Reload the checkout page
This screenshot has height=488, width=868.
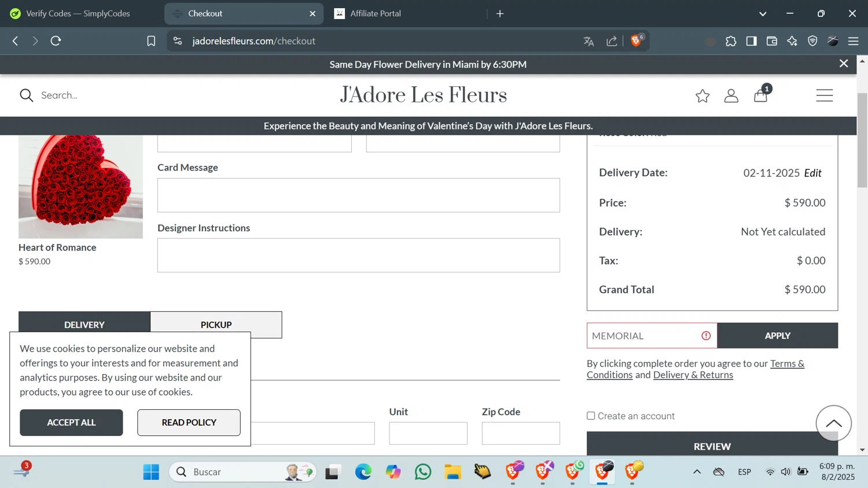click(56, 41)
